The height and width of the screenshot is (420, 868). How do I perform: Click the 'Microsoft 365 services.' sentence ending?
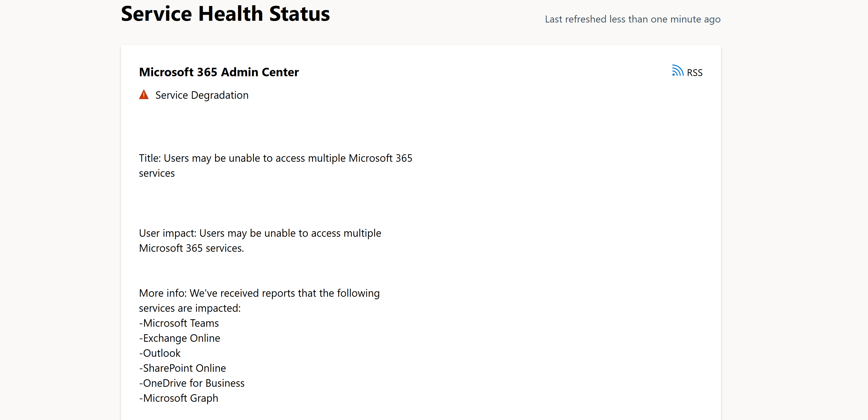[191, 248]
